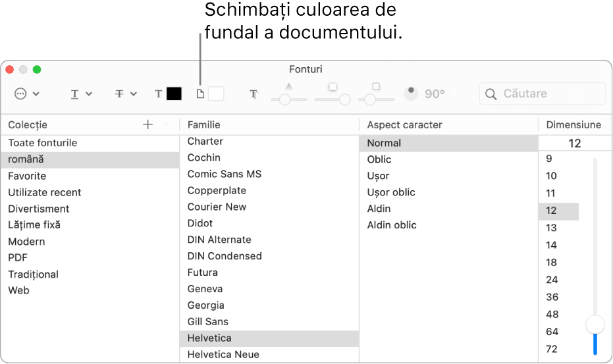Click the Căutare search field
The image size is (613, 364).
pos(543,94)
